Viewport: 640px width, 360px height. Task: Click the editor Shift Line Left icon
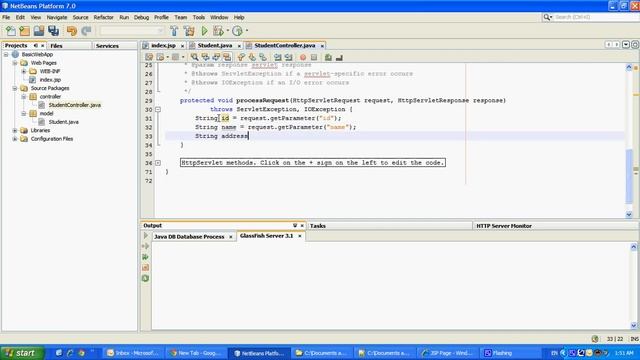pyautogui.click(x=278, y=58)
